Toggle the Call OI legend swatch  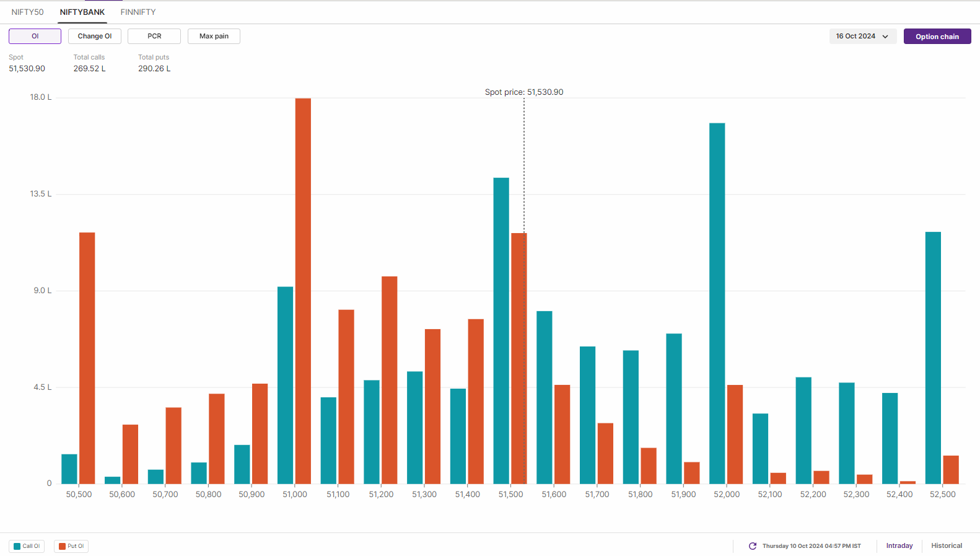(27, 546)
